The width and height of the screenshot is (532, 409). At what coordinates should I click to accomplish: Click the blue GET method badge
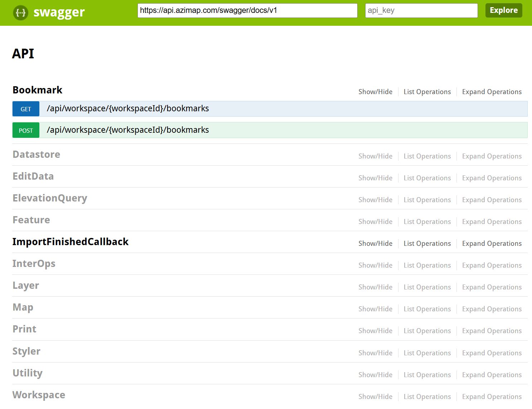26,109
